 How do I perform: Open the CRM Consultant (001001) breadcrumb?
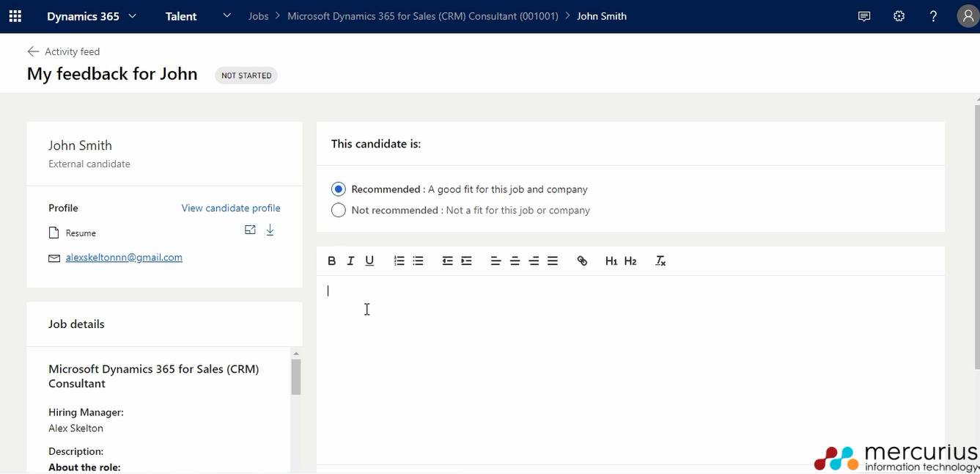point(423,16)
